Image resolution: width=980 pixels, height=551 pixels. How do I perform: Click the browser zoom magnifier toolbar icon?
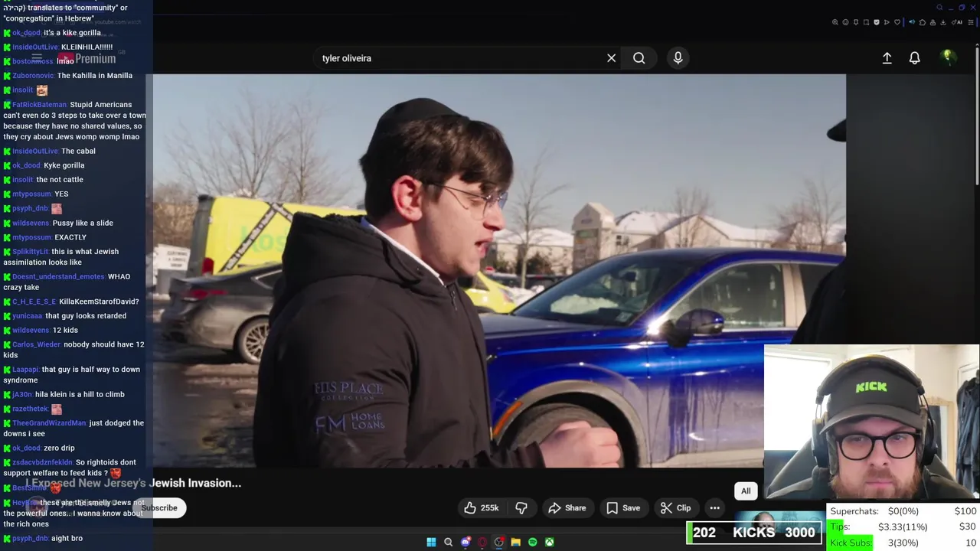[835, 22]
